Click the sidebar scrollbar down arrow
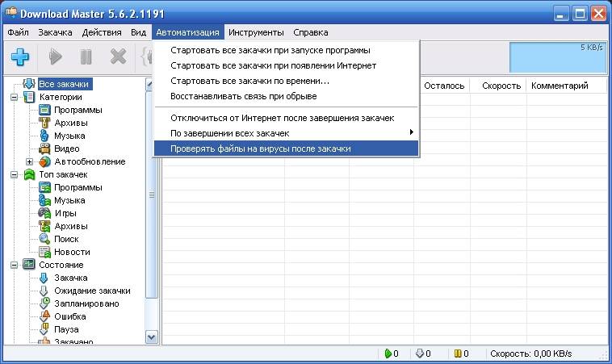This screenshot has height=364, width=612. [x=152, y=337]
